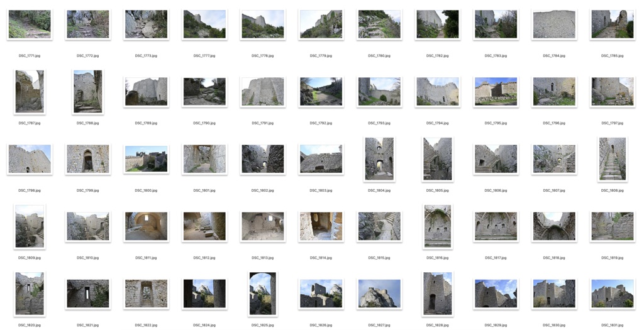Select the DSC_1771.jpg photo thumbnail
Viewport: 644px width, 330px height.
pyautogui.click(x=30, y=25)
